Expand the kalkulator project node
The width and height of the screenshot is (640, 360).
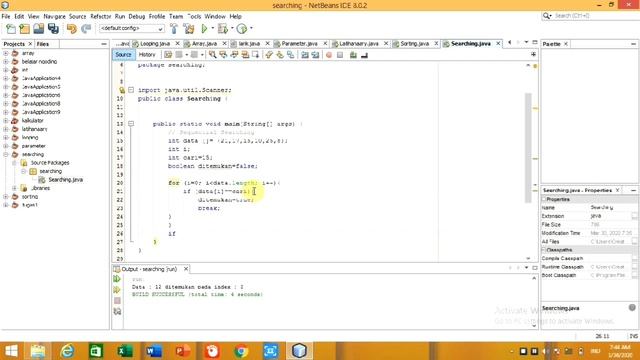[6, 120]
